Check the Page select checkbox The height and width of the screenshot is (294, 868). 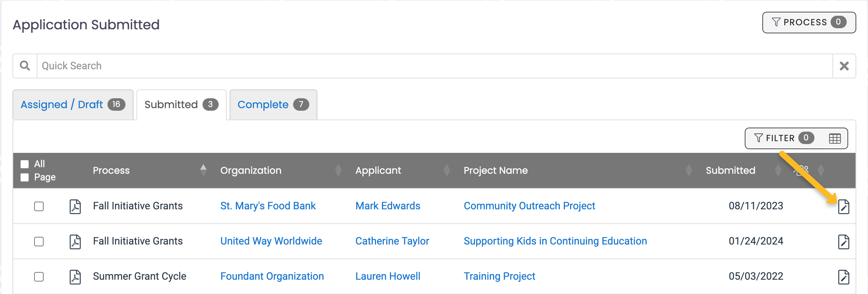25,177
